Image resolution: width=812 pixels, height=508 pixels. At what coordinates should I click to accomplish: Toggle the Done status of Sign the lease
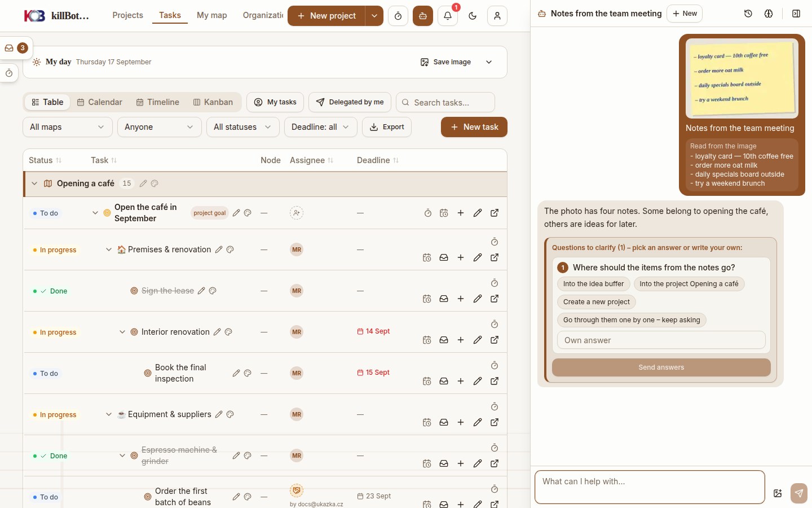tap(51, 291)
